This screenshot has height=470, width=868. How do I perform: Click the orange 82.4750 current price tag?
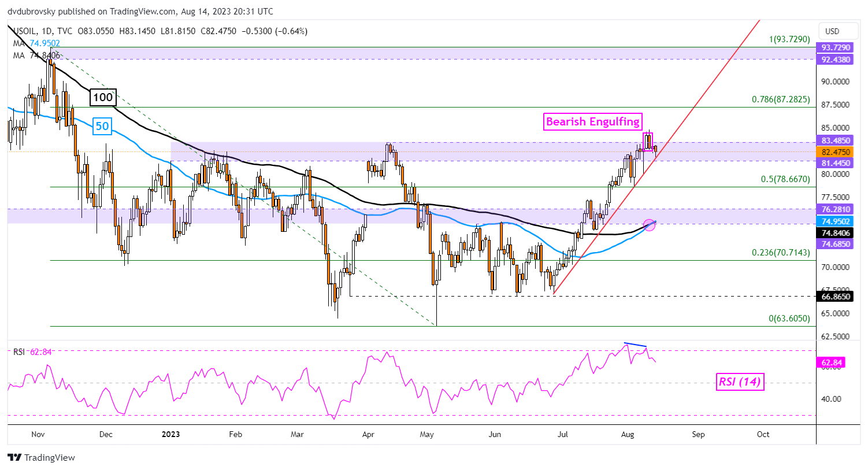(836, 152)
